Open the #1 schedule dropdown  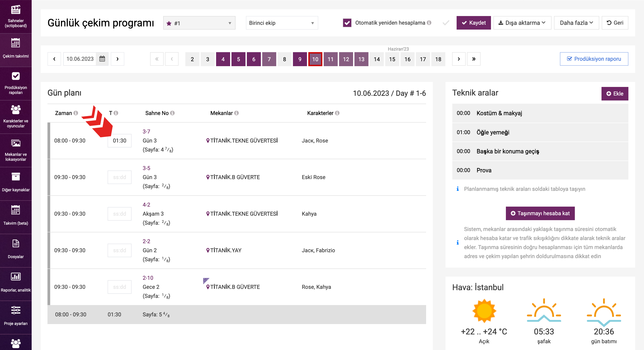point(199,23)
